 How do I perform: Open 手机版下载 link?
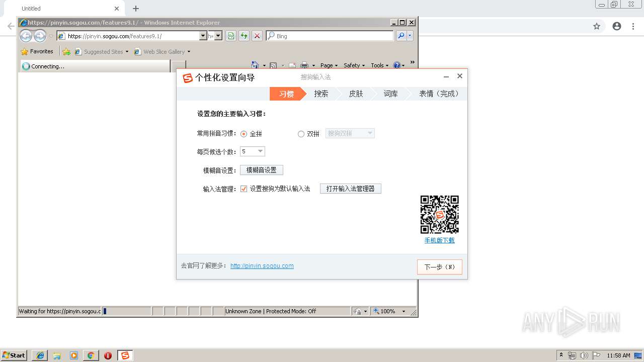pyautogui.click(x=439, y=240)
